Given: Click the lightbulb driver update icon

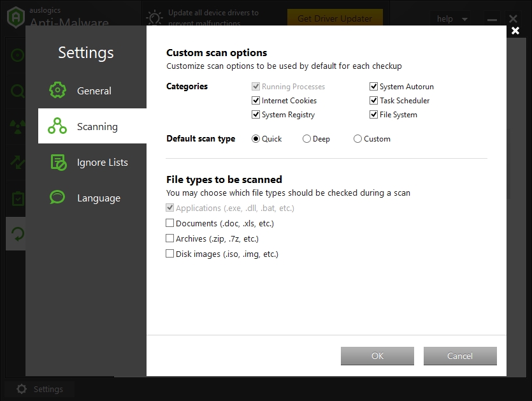Looking at the screenshot, I should click(x=155, y=18).
